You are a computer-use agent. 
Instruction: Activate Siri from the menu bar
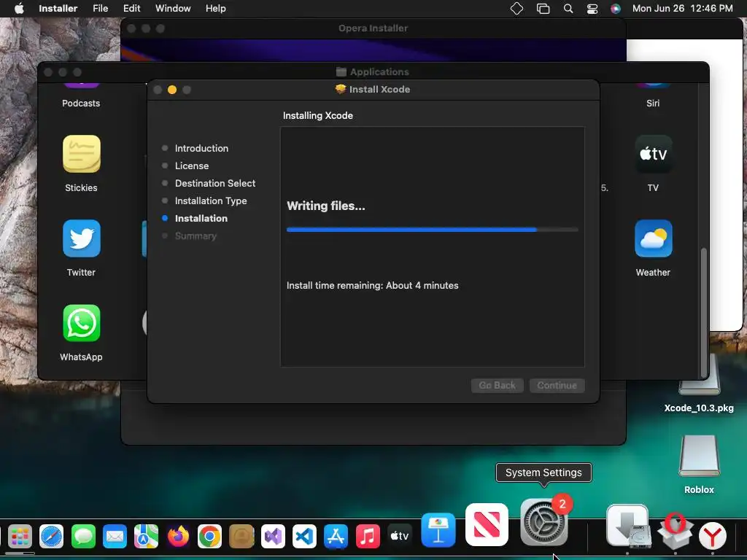pos(616,9)
